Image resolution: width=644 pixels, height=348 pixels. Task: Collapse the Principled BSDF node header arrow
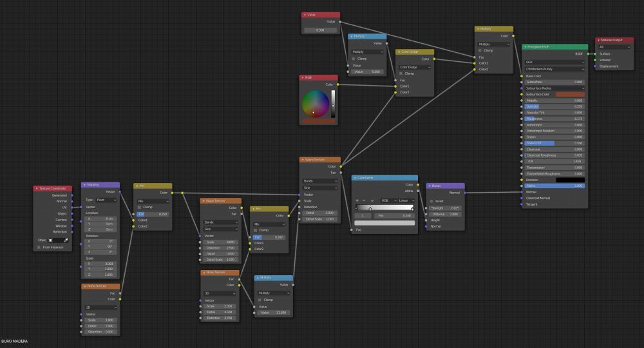click(524, 47)
